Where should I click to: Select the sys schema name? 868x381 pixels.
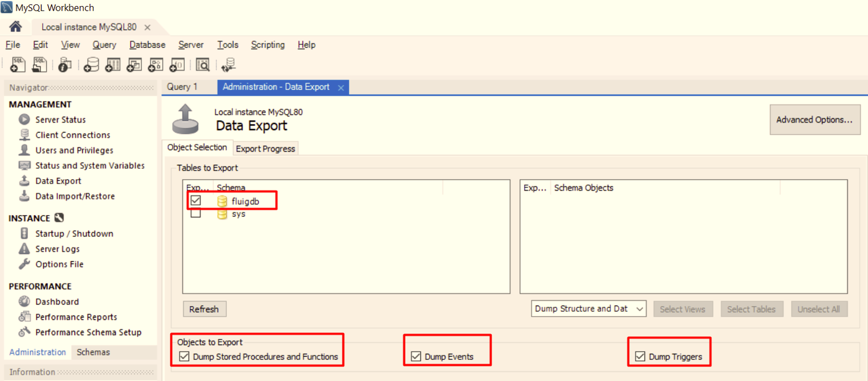pos(239,214)
